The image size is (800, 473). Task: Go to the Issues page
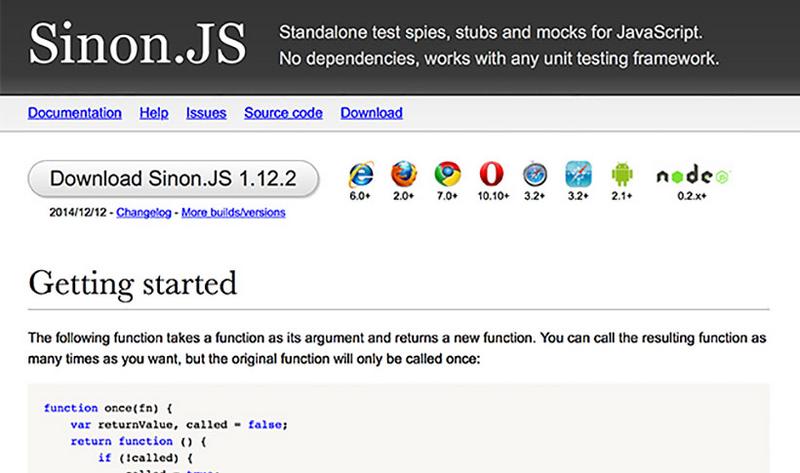point(206,113)
